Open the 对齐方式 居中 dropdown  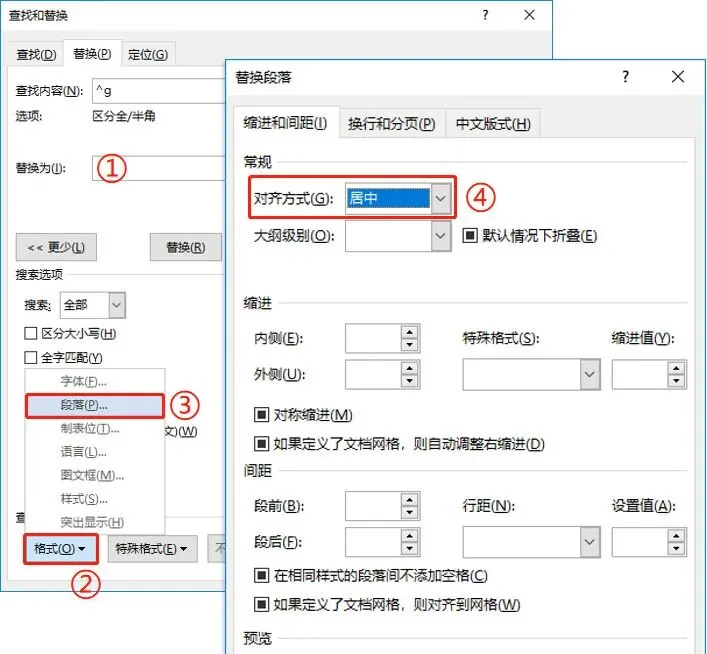pyautogui.click(x=441, y=198)
